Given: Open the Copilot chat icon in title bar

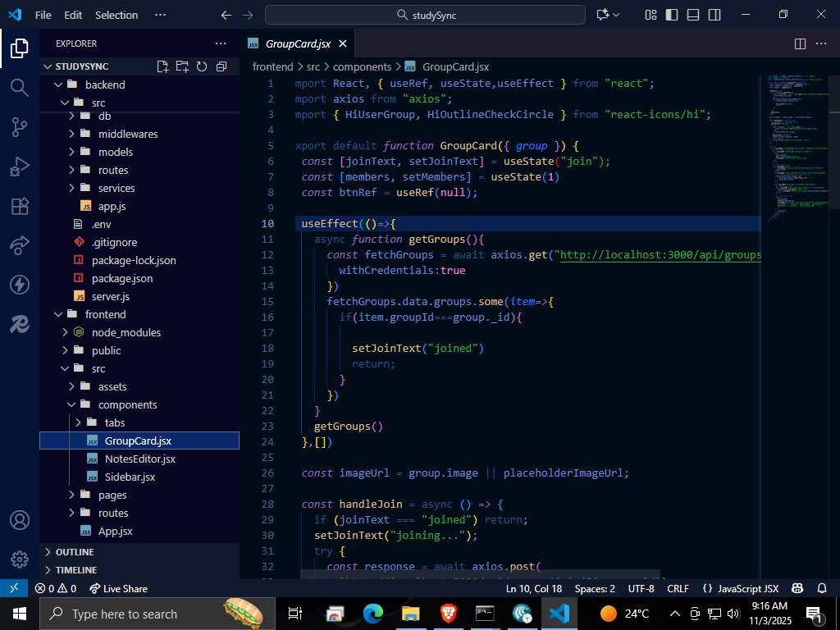Looking at the screenshot, I should point(603,15).
